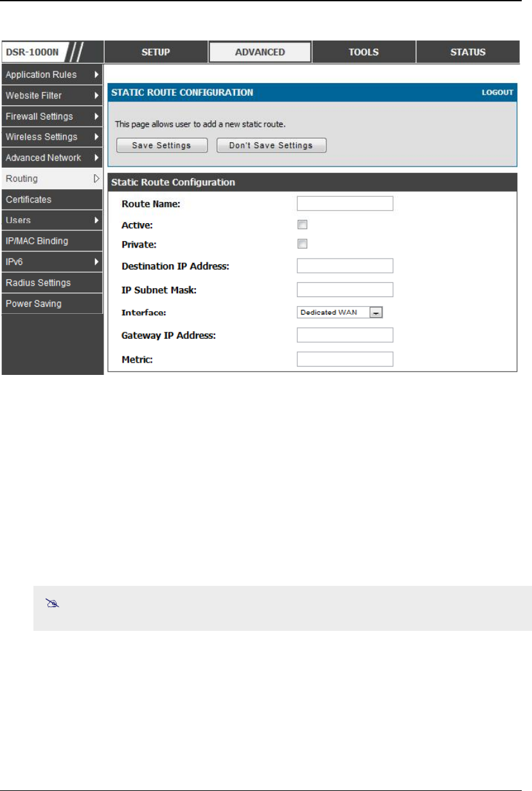Open the TOOLS tab
Screen dimensions: 532x791
[364, 52]
